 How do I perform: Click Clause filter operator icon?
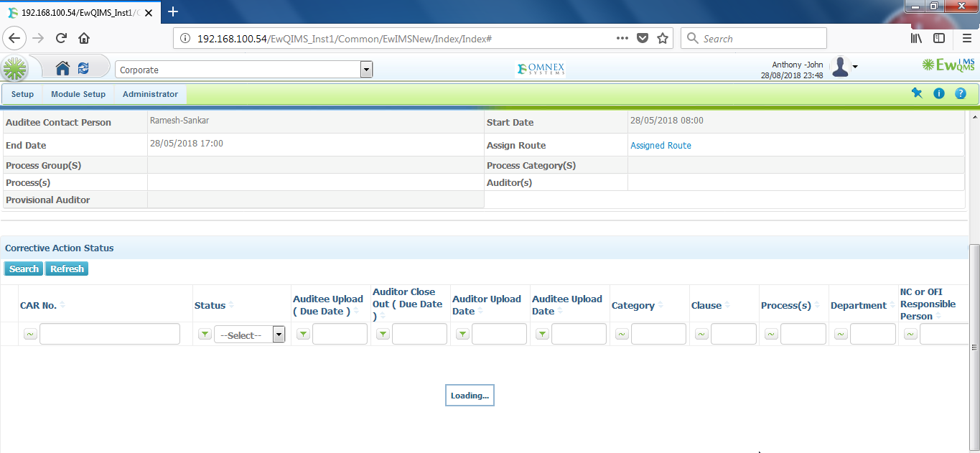point(701,334)
